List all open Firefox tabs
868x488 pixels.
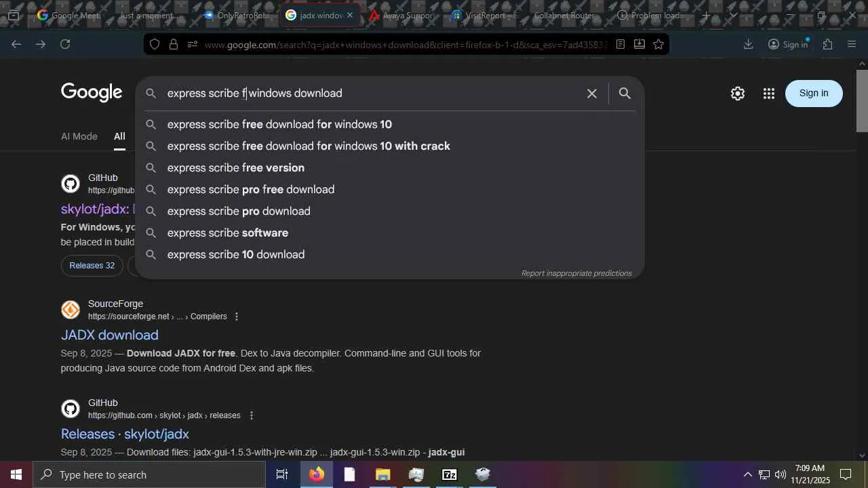733,15
